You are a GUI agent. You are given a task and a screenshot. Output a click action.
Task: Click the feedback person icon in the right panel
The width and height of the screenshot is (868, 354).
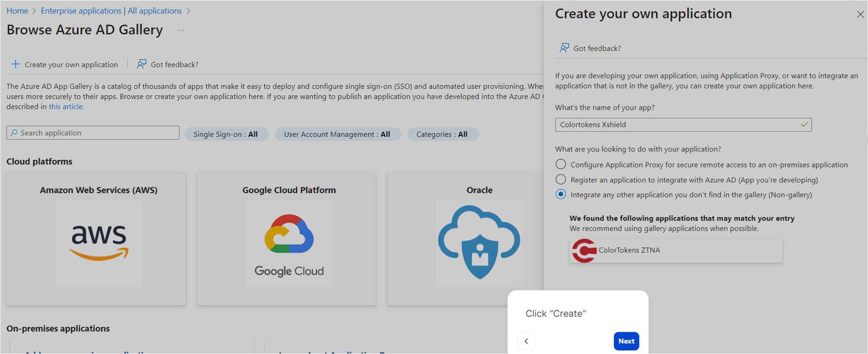tap(564, 48)
